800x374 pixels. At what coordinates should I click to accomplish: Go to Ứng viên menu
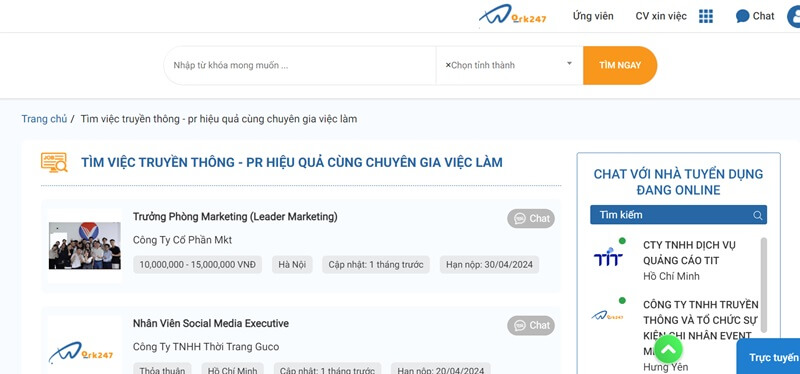pyautogui.click(x=593, y=16)
